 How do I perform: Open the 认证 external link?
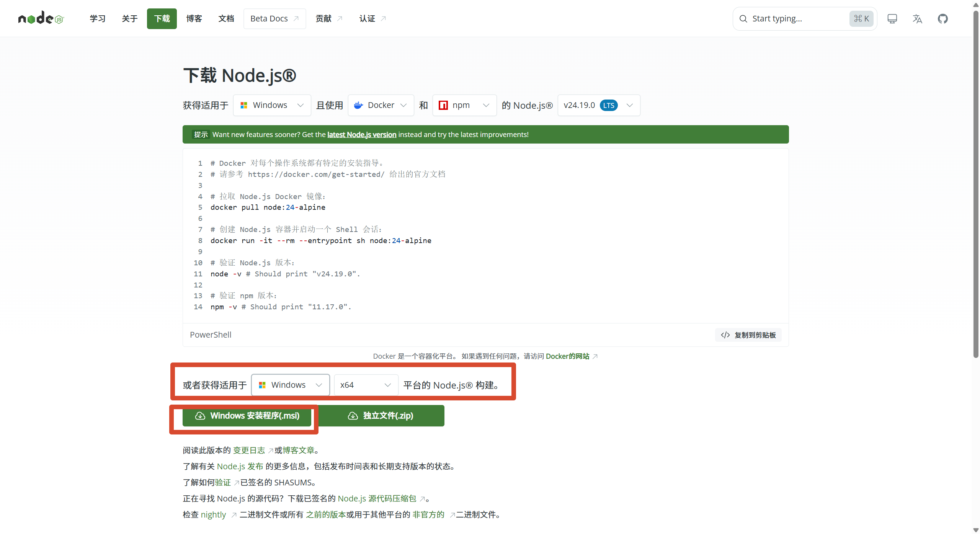(x=372, y=19)
